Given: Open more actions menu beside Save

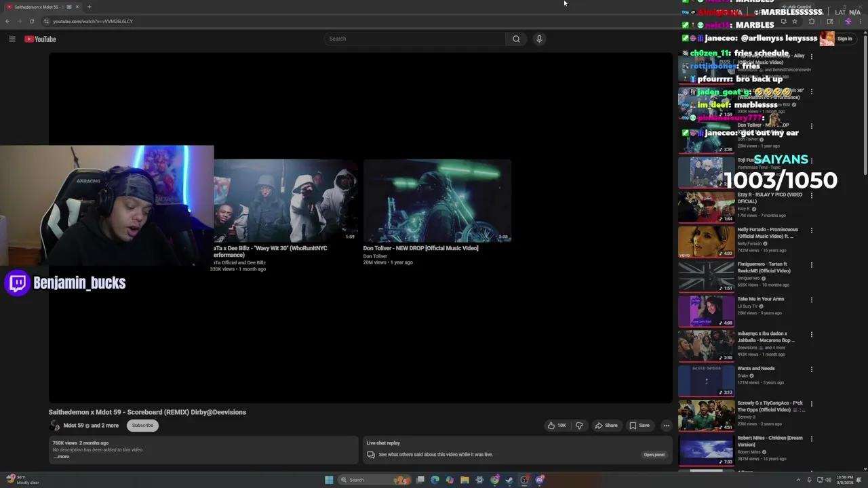Looking at the screenshot, I should (667, 426).
